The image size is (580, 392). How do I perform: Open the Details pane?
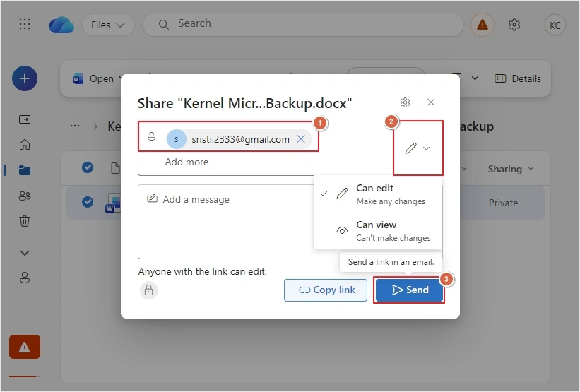click(518, 78)
